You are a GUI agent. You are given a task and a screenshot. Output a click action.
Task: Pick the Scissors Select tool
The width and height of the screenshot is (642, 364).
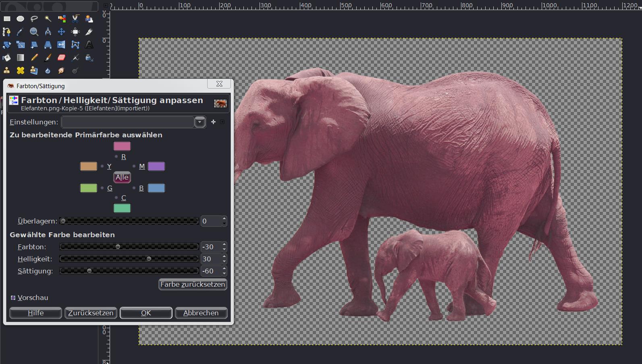click(75, 19)
